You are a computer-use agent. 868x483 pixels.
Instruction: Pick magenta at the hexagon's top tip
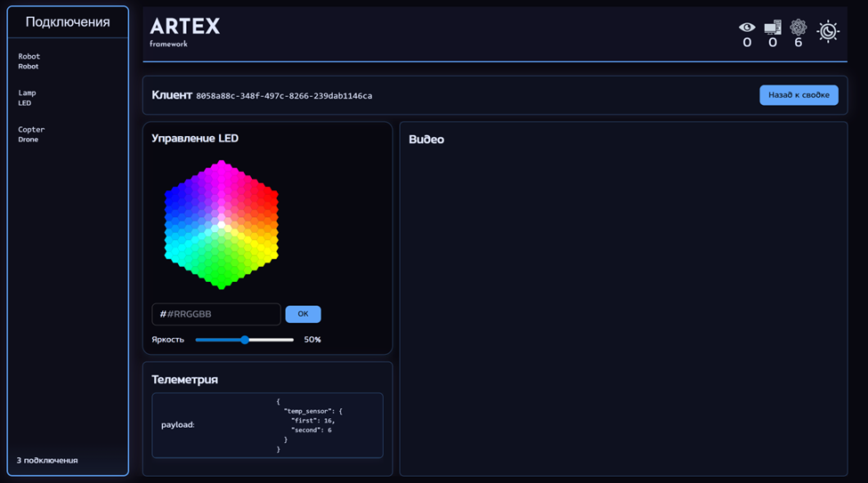click(x=222, y=164)
